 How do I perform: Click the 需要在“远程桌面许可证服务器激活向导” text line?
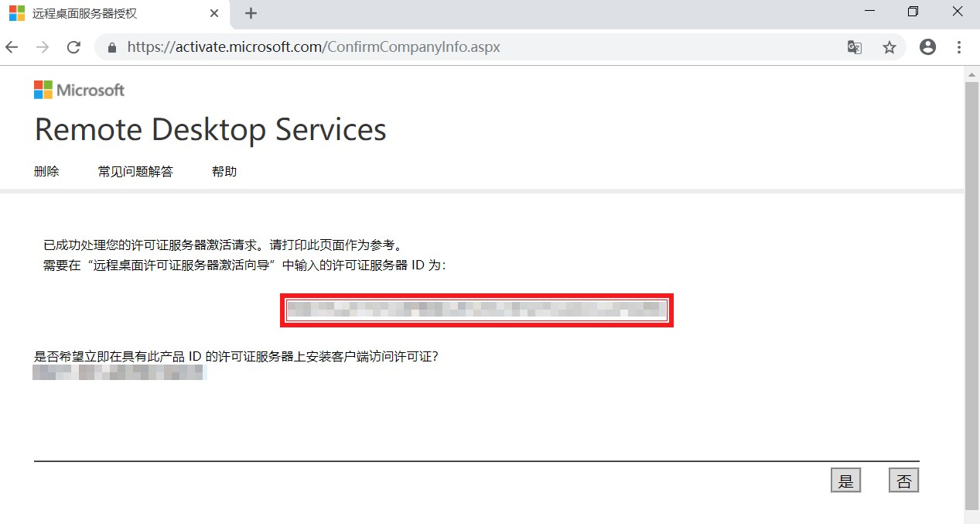point(244,265)
